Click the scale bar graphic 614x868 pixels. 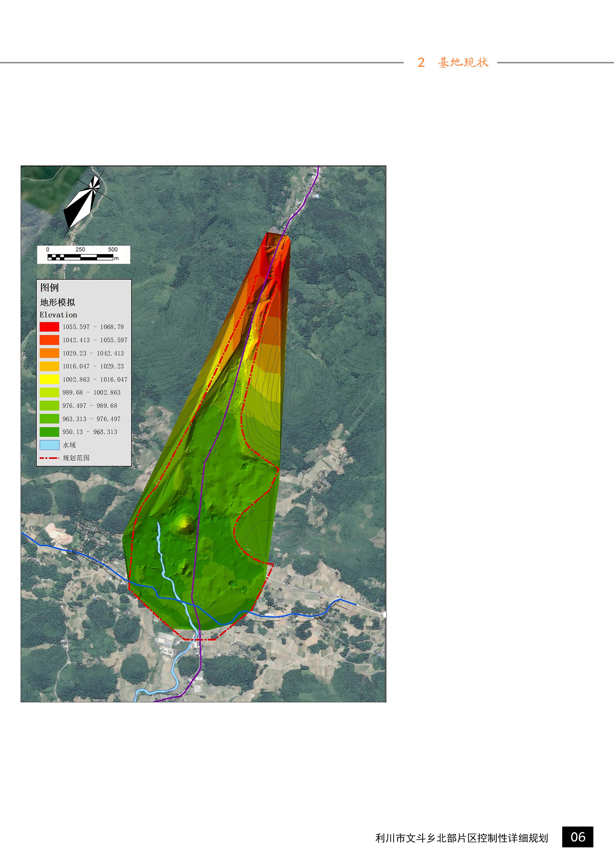coord(80,257)
